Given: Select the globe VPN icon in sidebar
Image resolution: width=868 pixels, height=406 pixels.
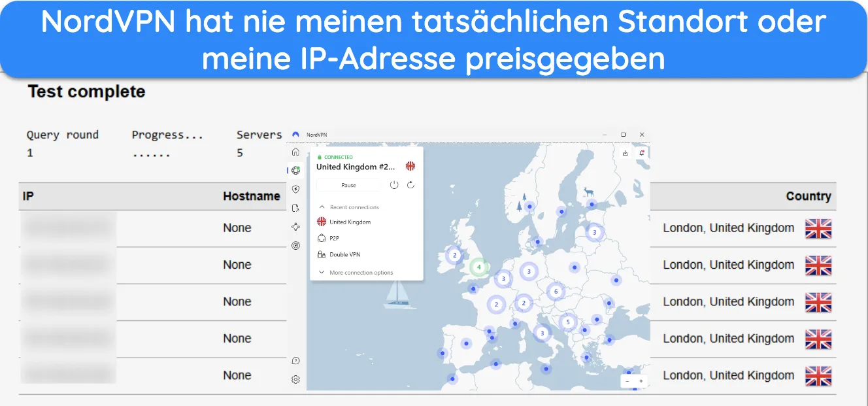Looking at the screenshot, I should (295, 171).
